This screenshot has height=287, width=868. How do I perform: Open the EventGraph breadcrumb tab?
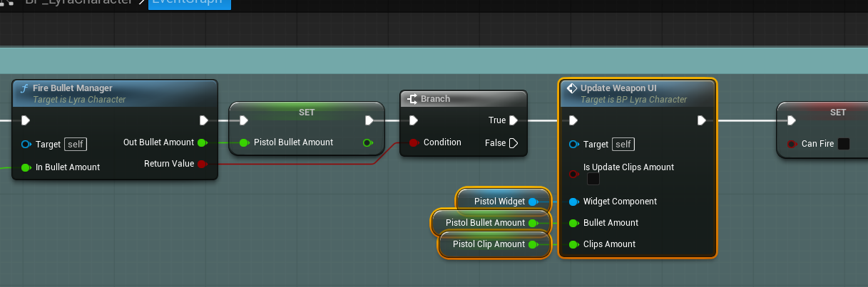[189, 2]
